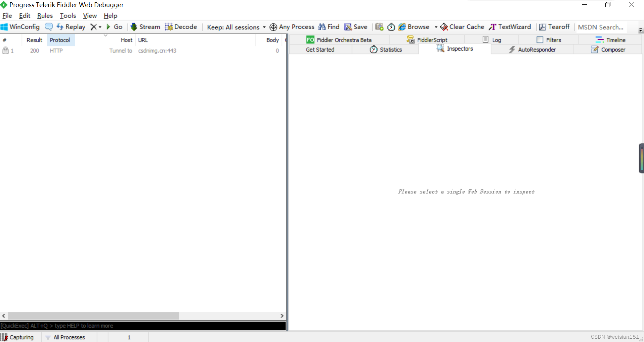Open the Remove sessions dropdown arrow

[x=100, y=27]
